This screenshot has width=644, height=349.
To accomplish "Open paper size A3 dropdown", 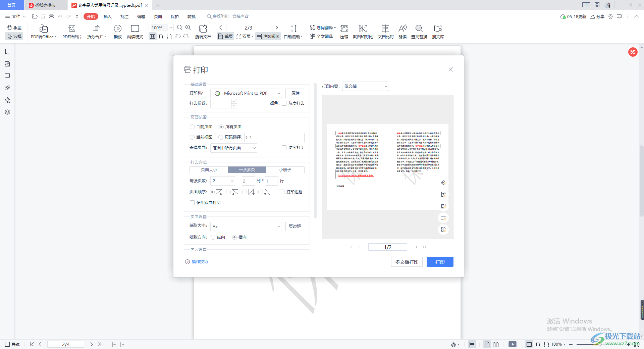I will [246, 227].
